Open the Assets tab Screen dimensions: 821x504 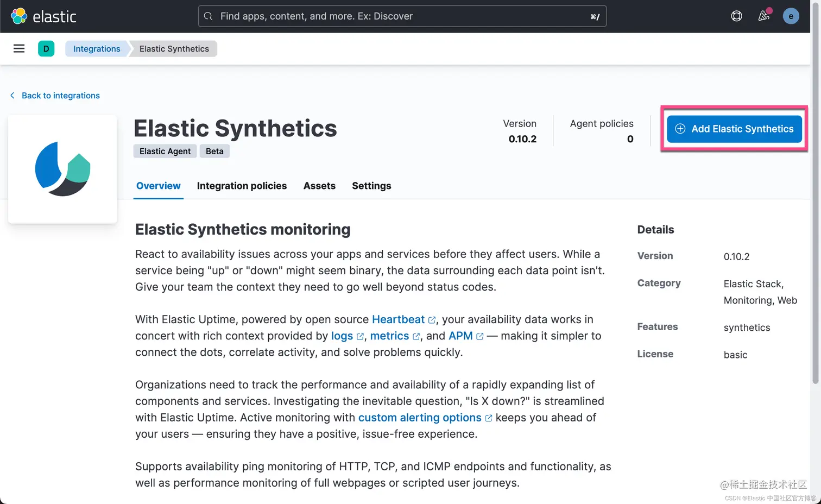tap(319, 186)
